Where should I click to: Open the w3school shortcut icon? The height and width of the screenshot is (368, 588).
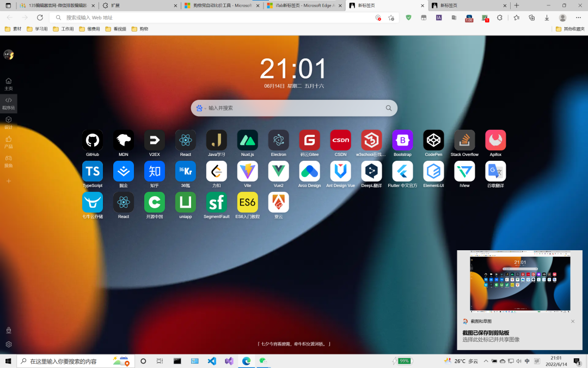click(x=372, y=140)
